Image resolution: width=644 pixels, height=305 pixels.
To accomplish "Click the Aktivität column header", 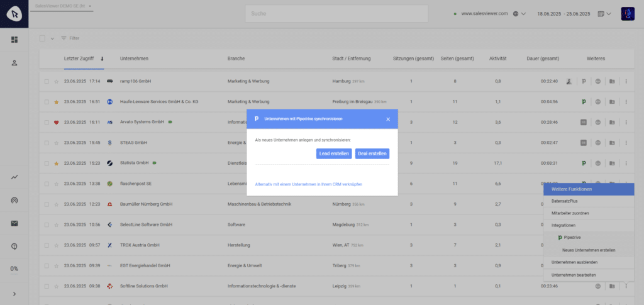I will 498,58.
